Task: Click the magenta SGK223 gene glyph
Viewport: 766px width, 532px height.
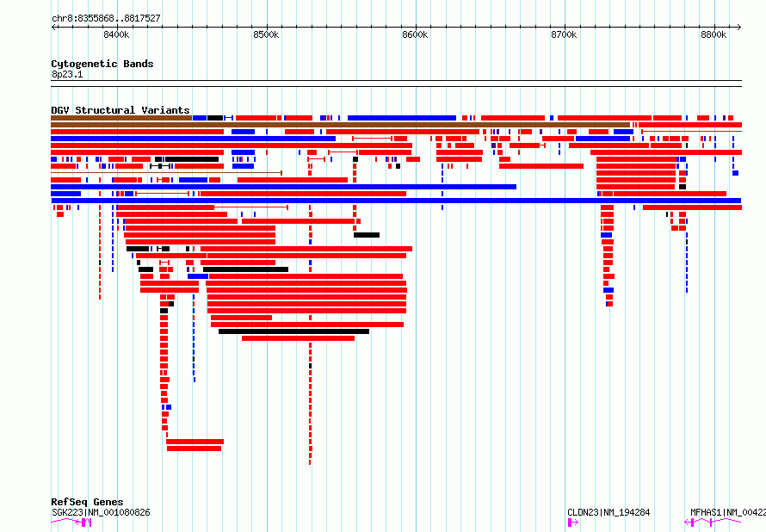Action: [x=71, y=523]
